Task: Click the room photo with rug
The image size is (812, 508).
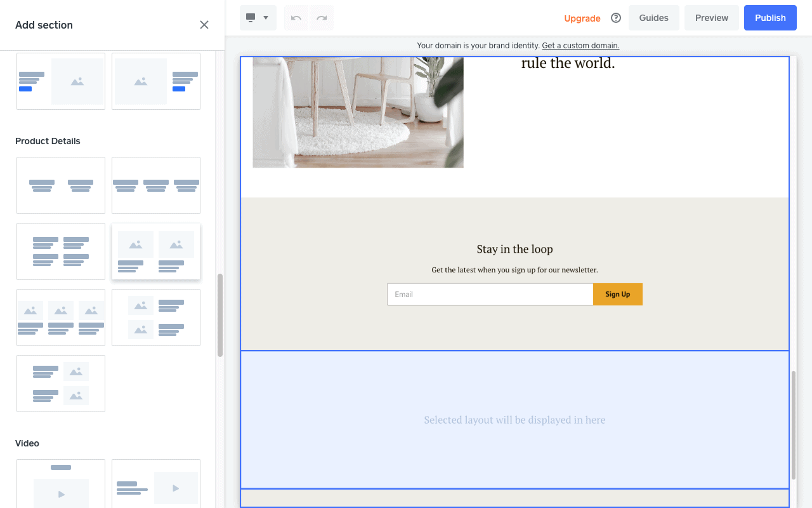Action: (358, 112)
